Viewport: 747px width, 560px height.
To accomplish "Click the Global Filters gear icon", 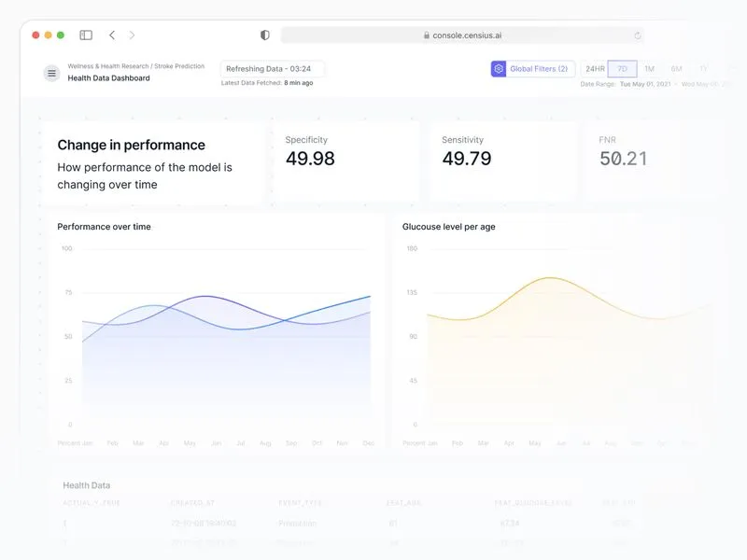I will [499, 68].
